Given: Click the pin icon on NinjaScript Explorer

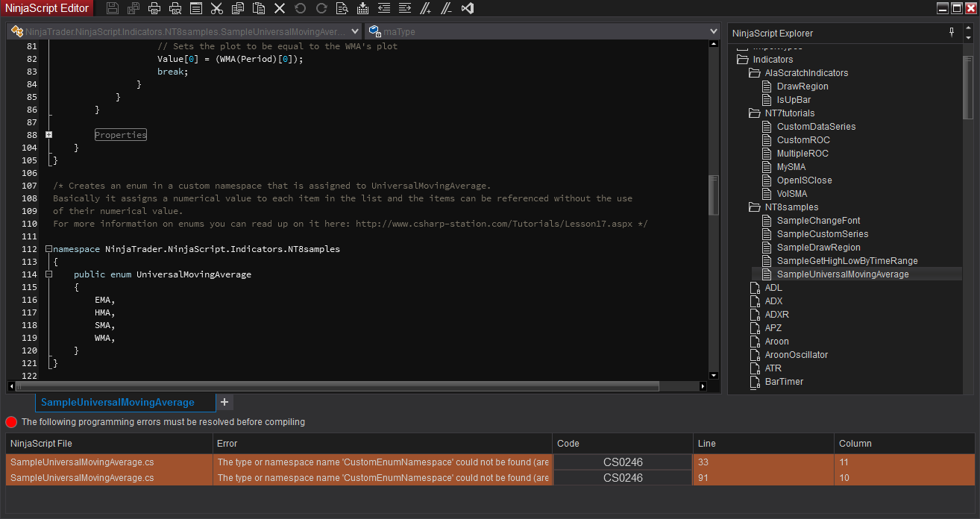Looking at the screenshot, I should pos(952,33).
